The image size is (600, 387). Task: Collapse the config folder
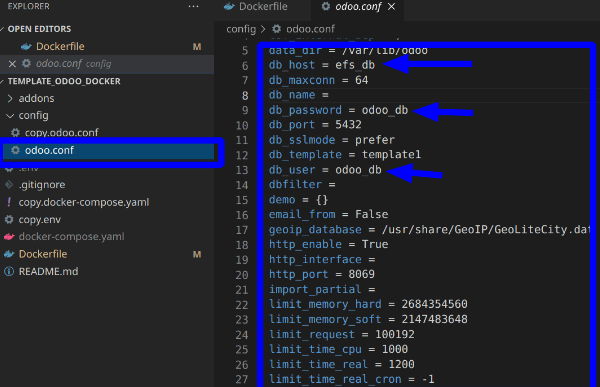[x=33, y=115]
